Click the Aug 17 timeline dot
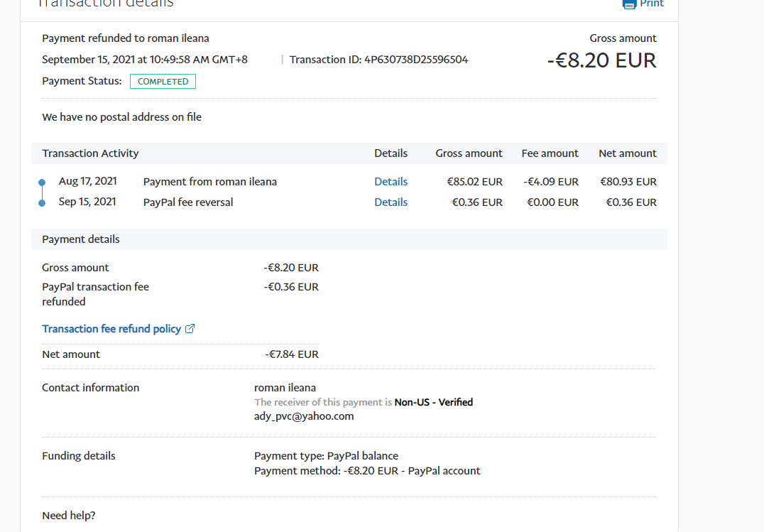The image size is (764, 532). [x=42, y=183]
